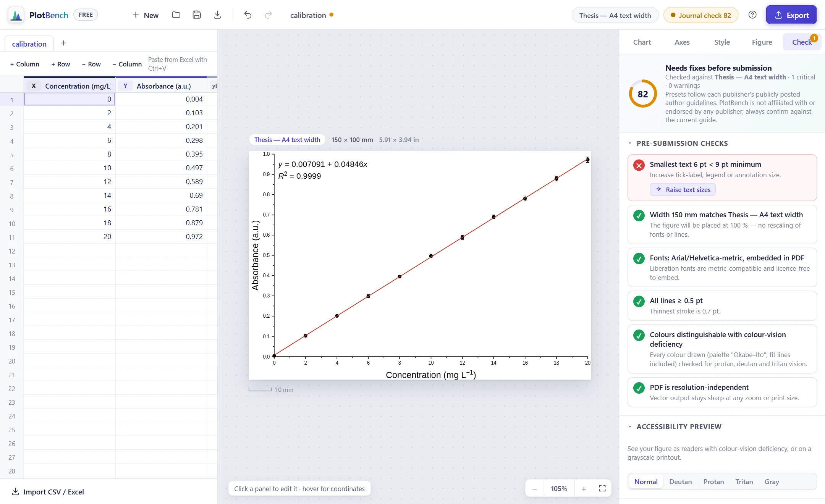825x504 pixels.
Task: Select Tritan vision preview mode
Action: (x=744, y=482)
